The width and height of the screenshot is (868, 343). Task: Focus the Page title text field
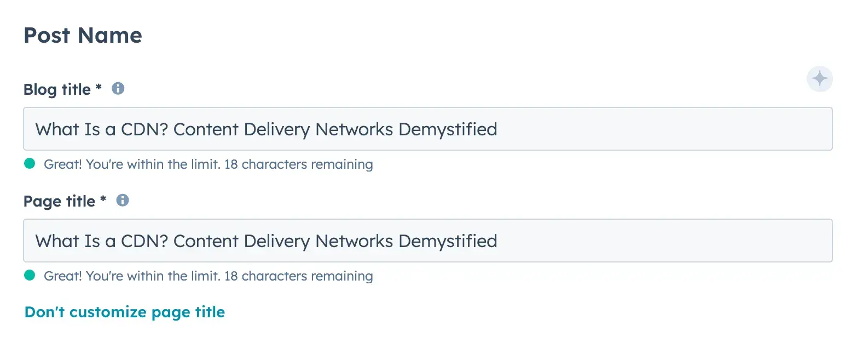point(657,241)
